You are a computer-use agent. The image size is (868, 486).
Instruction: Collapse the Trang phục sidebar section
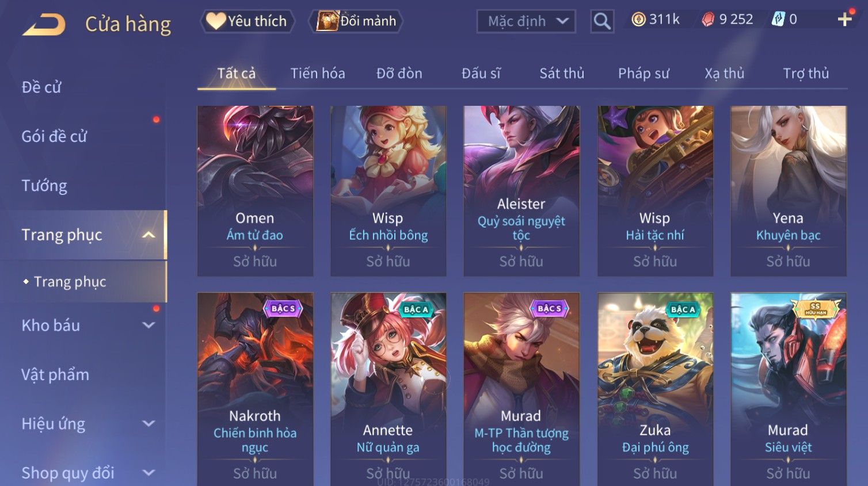149,235
